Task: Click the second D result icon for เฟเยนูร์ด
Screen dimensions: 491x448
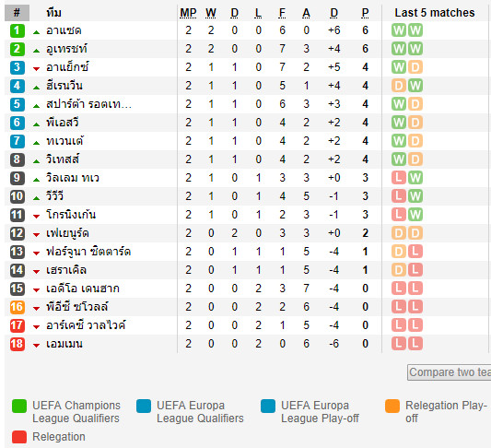Action: coord(415,233)
